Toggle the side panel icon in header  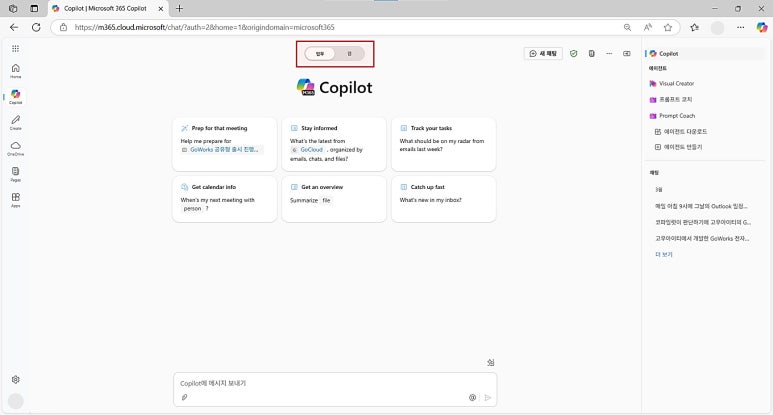(x=627, y=53)
